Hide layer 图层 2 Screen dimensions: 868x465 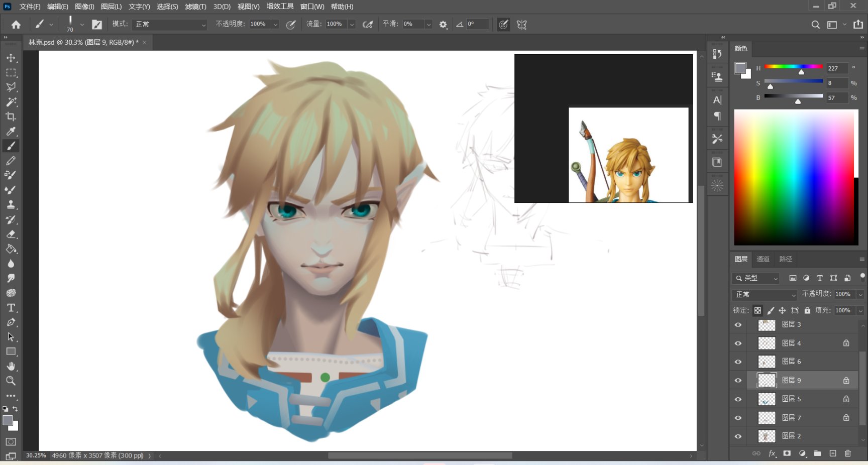(x=738, y=436)
